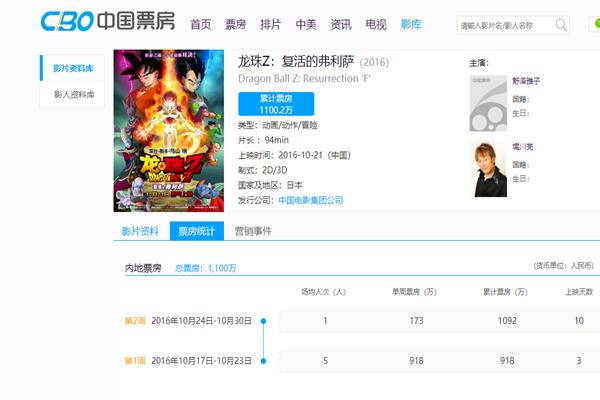This screenshot has width=600, height=400.
Task: Open the 首页 nav item
Action: [x=201, y=24]
